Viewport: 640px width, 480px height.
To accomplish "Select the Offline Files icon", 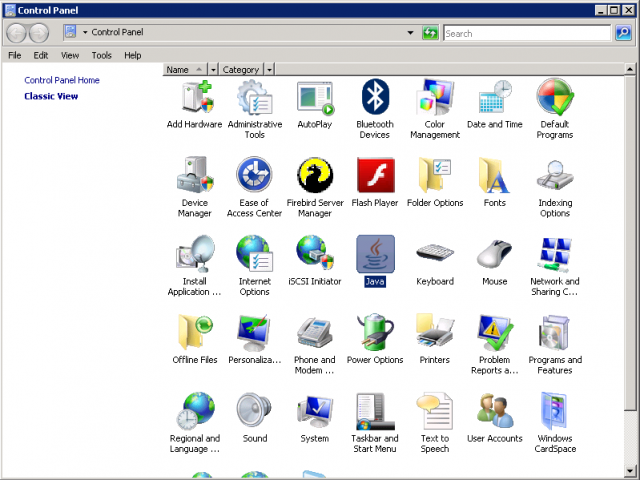I will [x=194, y=340].
